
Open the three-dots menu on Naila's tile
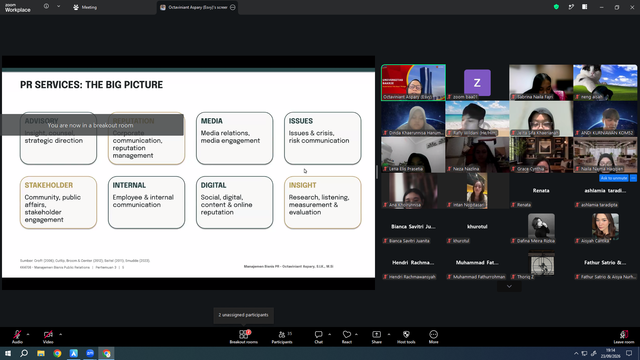(x=633, y=178)
